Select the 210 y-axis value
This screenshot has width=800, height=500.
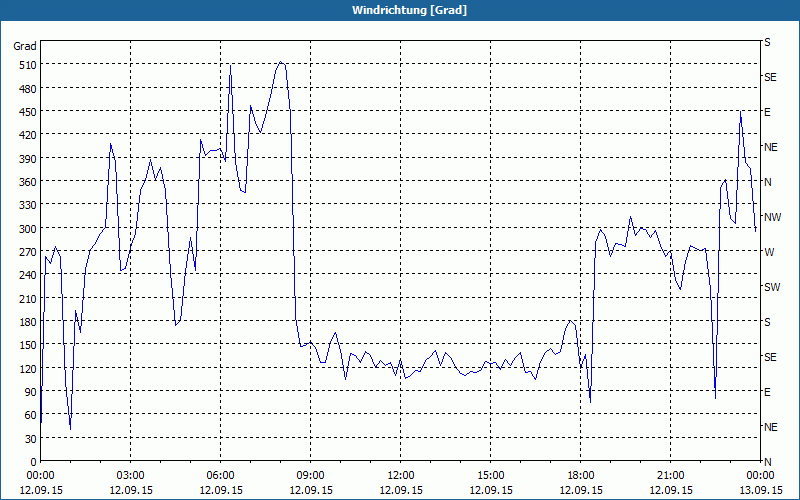[x=28, y=299]
